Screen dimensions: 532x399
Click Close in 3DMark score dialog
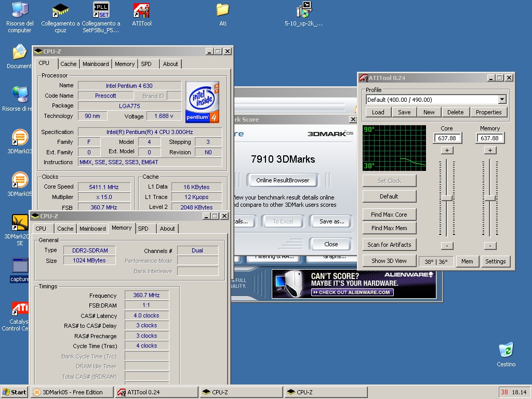(331, 244)
